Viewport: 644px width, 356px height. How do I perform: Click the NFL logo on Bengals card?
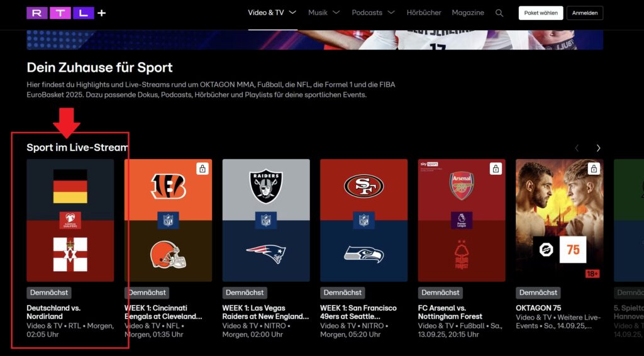click(168, 221)
